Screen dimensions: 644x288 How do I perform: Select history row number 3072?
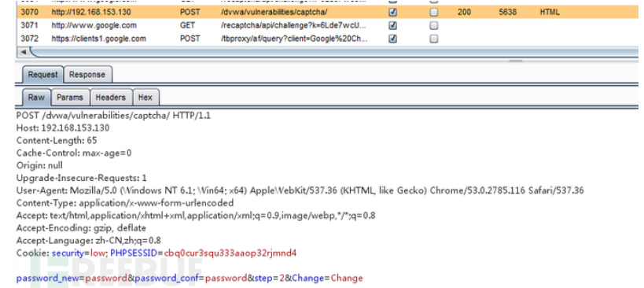click(30, 39)
